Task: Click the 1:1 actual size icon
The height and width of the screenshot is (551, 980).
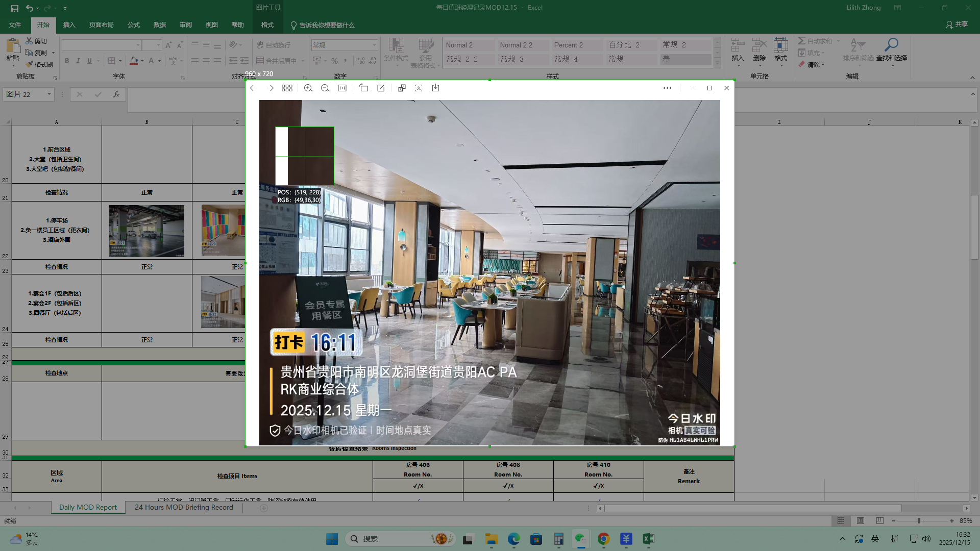Action: (342, 88)
